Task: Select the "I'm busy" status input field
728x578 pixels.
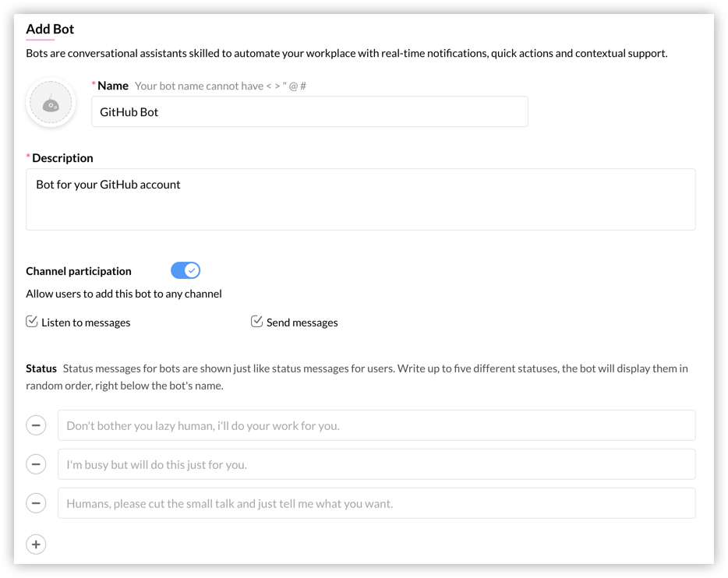Action: point(376,464)
